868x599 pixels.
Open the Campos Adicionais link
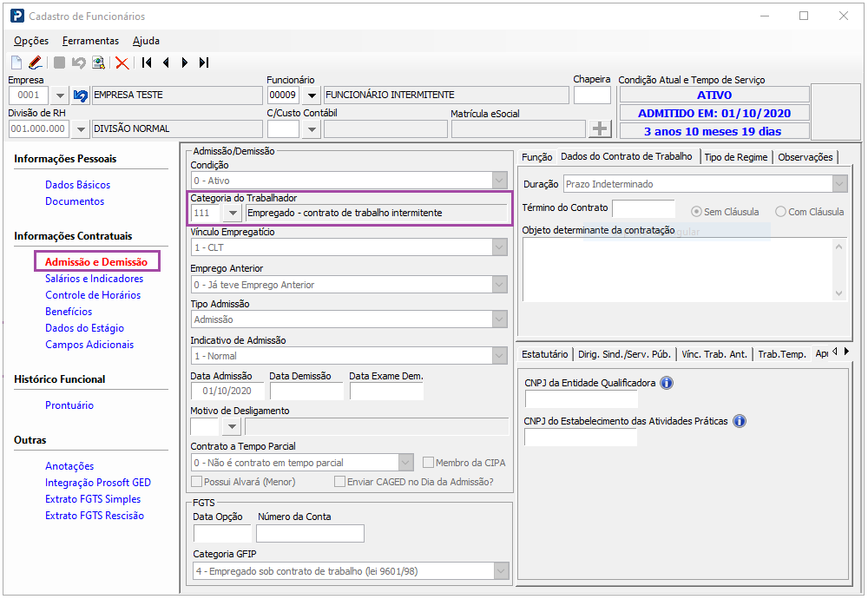[x=89, y=345]
